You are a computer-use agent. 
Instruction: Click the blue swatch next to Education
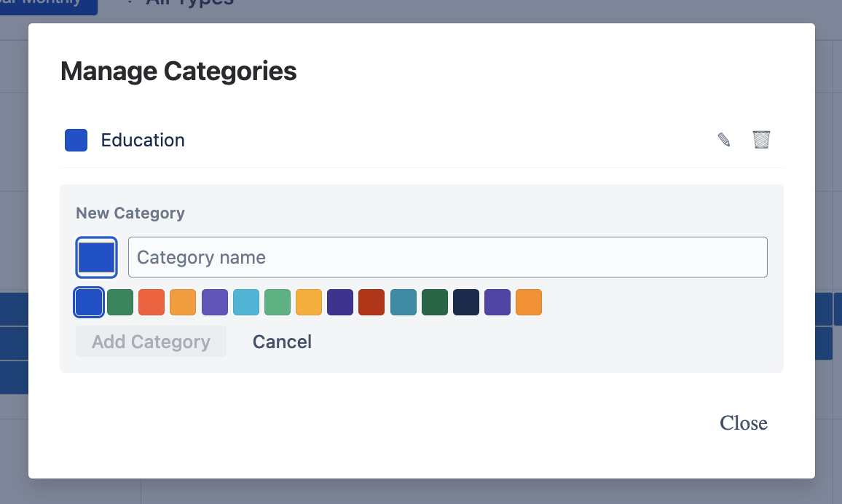point(76,140)
